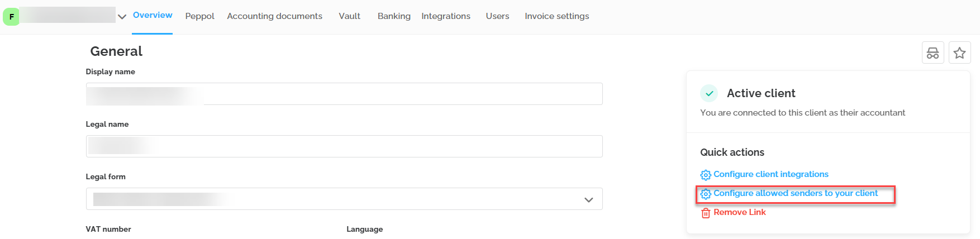
Task: Expand the client switcher chevron
Action: click(122, 17)
